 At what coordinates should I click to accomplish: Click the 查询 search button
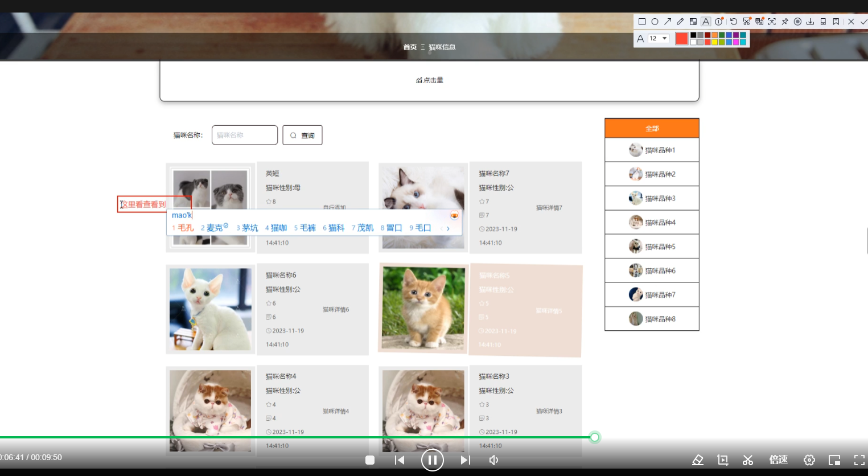pos(302,135)
